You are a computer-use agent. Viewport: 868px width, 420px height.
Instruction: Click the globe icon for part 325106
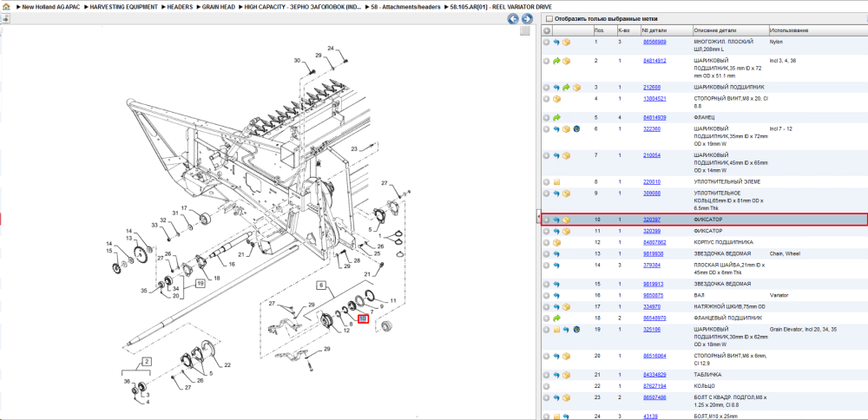pos(576,330)
